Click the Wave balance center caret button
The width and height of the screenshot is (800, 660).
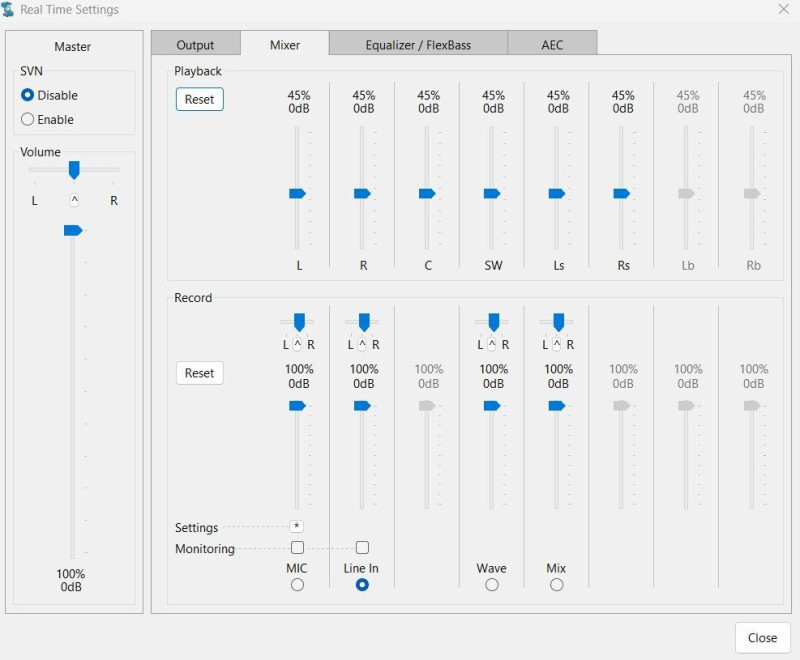pos(492,345)
